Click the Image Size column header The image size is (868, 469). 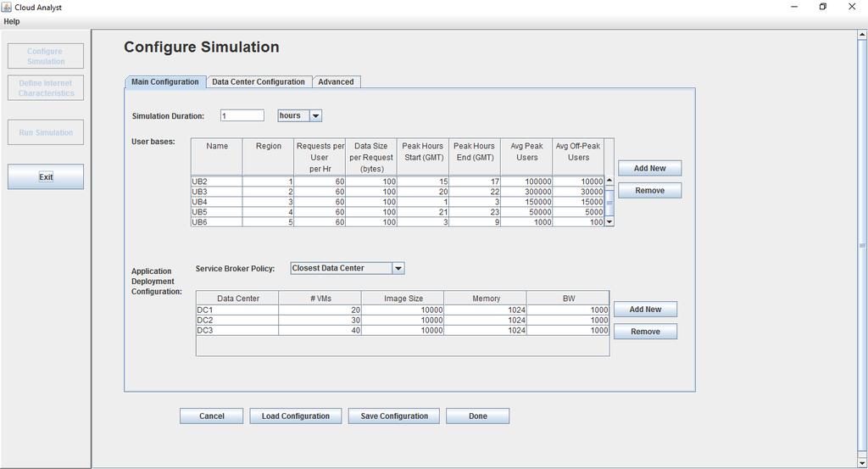[x=403, y=299]
